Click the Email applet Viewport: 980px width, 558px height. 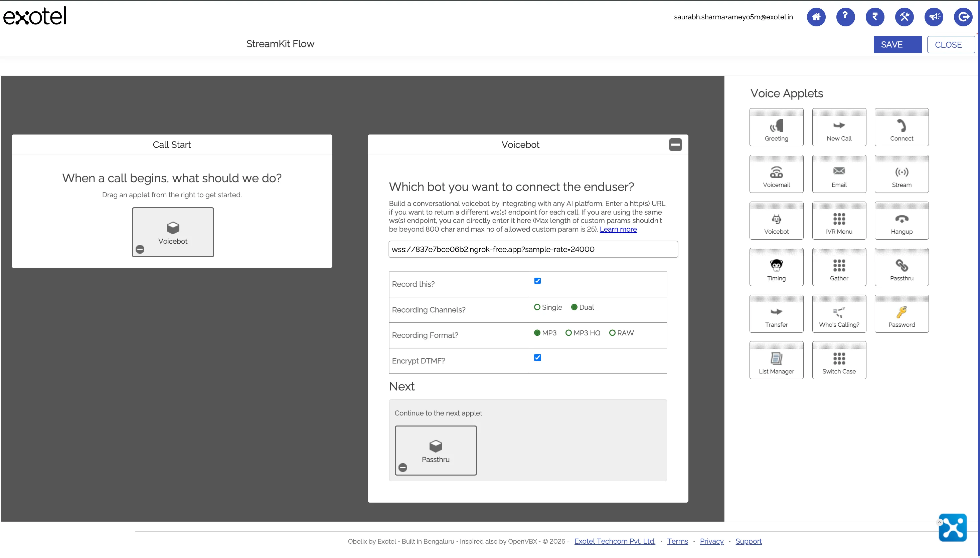839,174
